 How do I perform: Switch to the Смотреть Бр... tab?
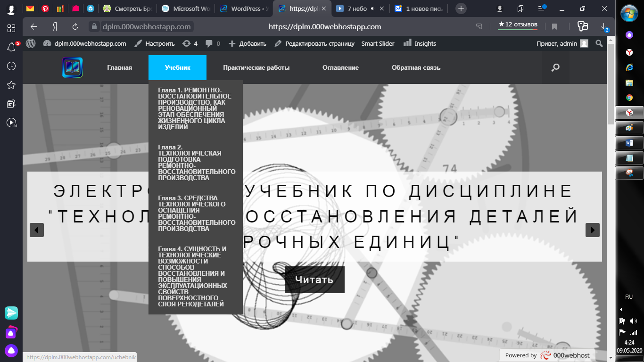(x=127, y=8)
